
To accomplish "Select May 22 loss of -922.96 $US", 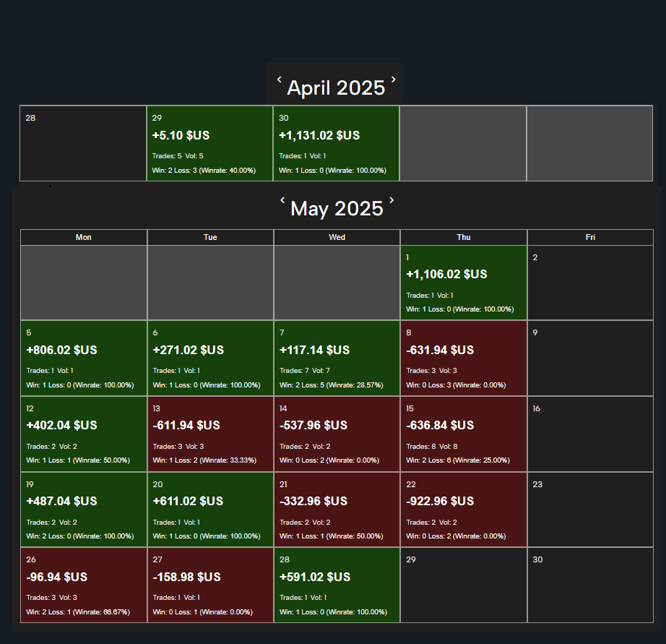I will [x=463, y=510].
